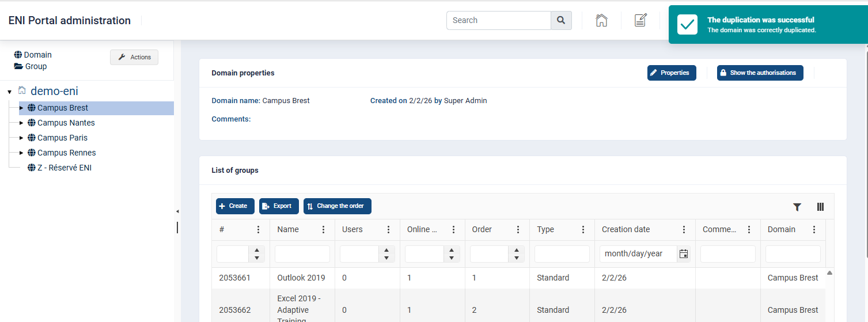Collapse the demo-eni root node
868x322 pixels.
pos(10,92)
